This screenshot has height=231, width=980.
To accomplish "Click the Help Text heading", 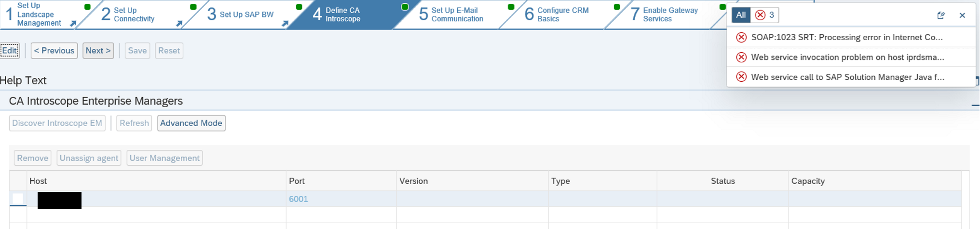I will click(23, 80).
